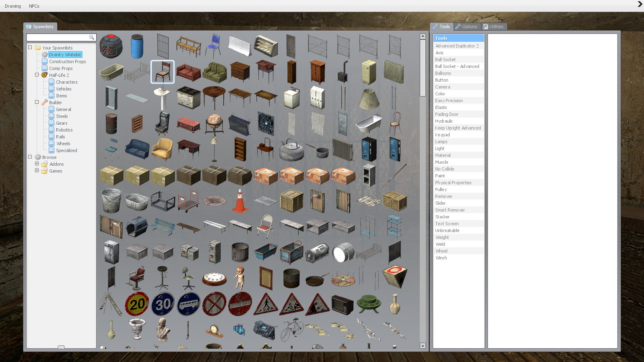Spawn the washing machine prop

point(291,98)
